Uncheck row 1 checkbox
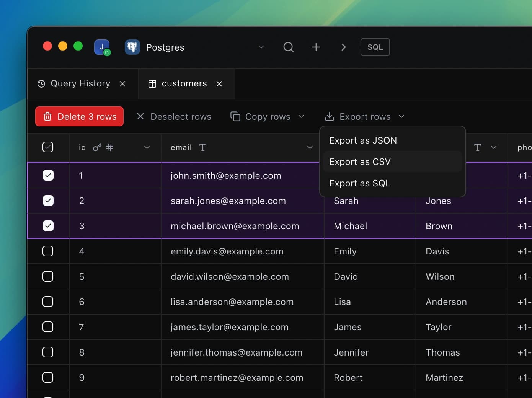 [48, 175]
